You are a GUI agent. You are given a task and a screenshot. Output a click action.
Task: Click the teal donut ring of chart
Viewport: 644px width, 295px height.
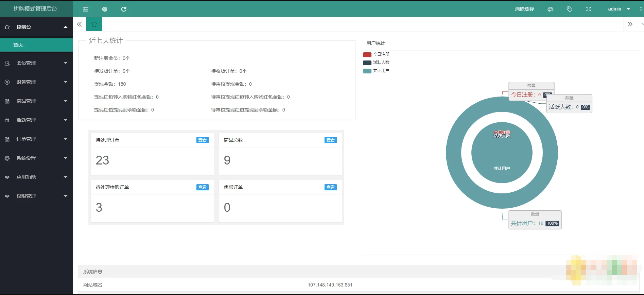(x=454, y=153)
